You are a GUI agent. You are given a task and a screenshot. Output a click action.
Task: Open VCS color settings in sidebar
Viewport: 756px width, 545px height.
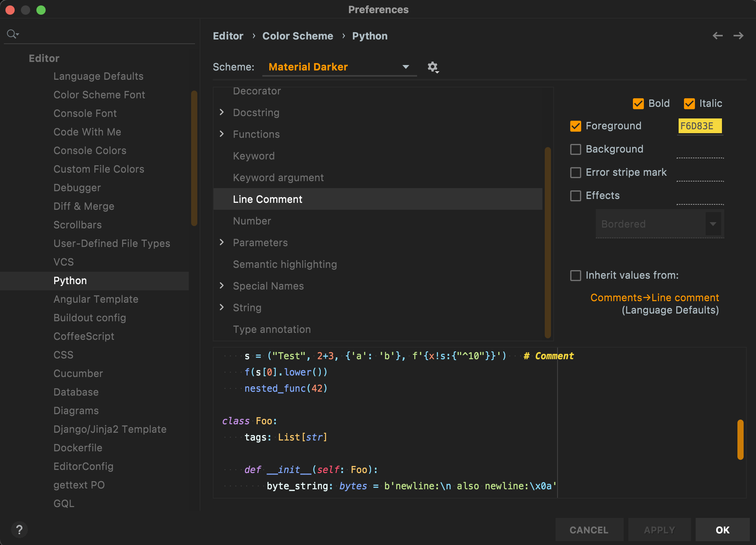[x=63, y=262]
